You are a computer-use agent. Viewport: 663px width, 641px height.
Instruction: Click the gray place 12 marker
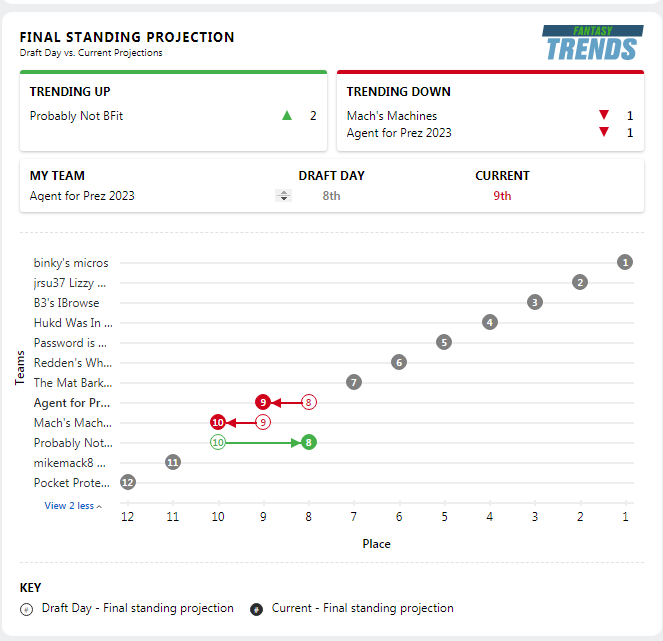click(x=127, y=482)
